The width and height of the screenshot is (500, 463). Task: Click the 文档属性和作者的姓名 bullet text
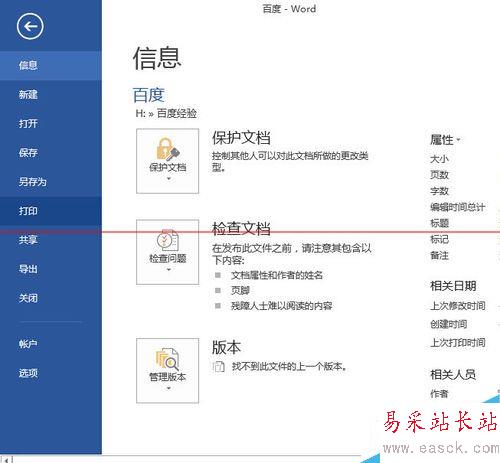277,275
